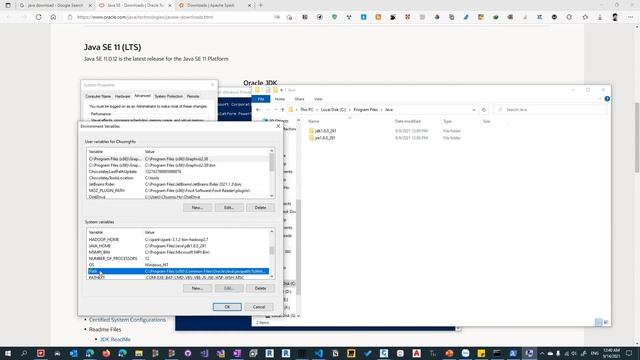The image size is (640, 360).
Task: Click New under User variables
Action: (x=197, y=208)
